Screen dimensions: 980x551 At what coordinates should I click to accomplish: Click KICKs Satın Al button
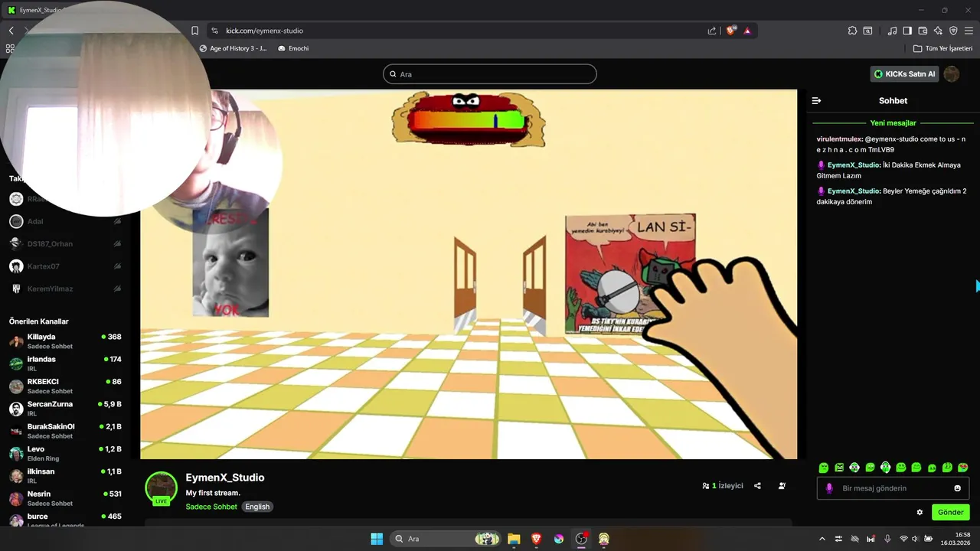click(904, 74)
